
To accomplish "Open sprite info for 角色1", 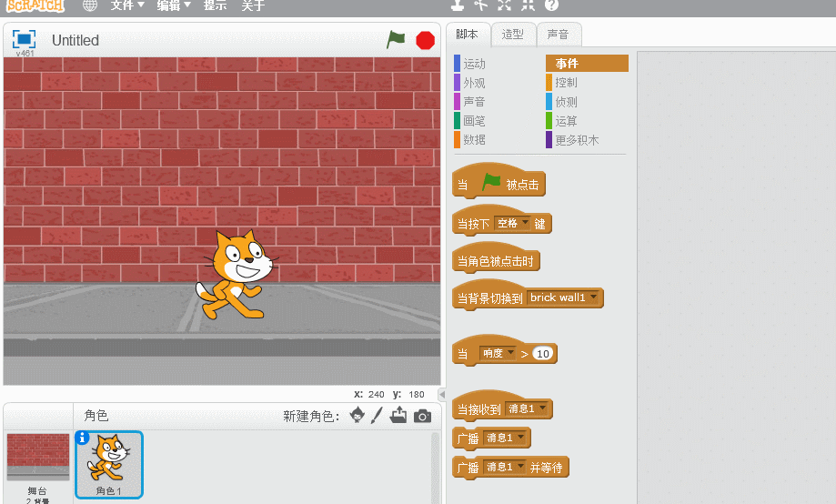I will point(82,438).
